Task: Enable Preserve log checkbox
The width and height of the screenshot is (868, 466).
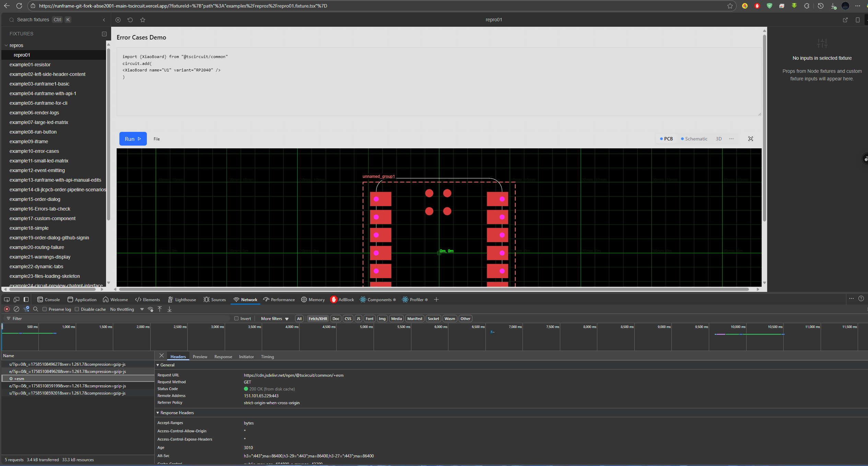Action: coord(45,309)
